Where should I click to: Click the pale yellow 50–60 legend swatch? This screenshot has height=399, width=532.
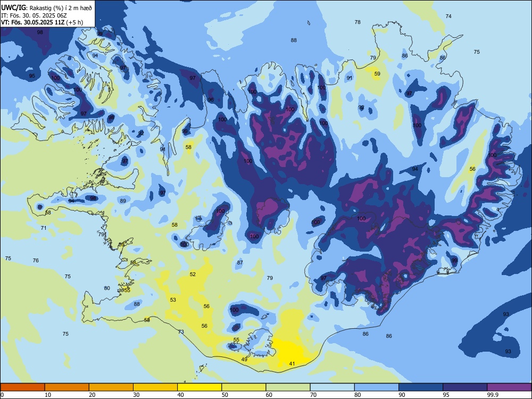tap(244, 387)
